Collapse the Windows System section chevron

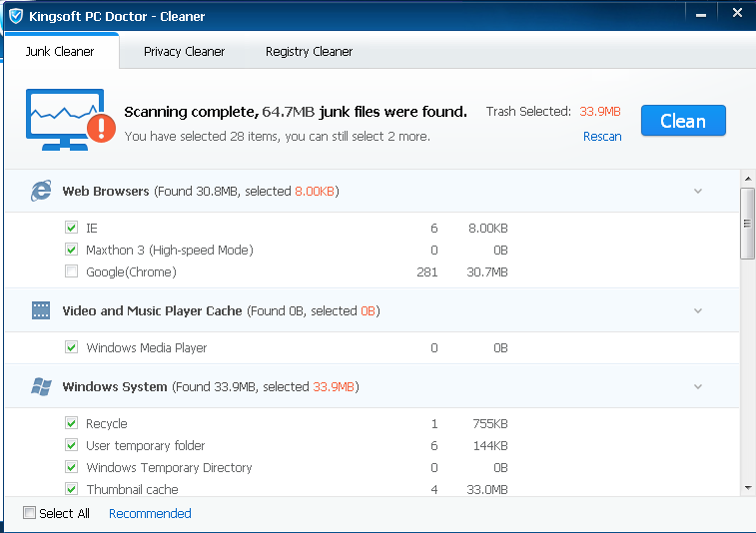[698, 386]
